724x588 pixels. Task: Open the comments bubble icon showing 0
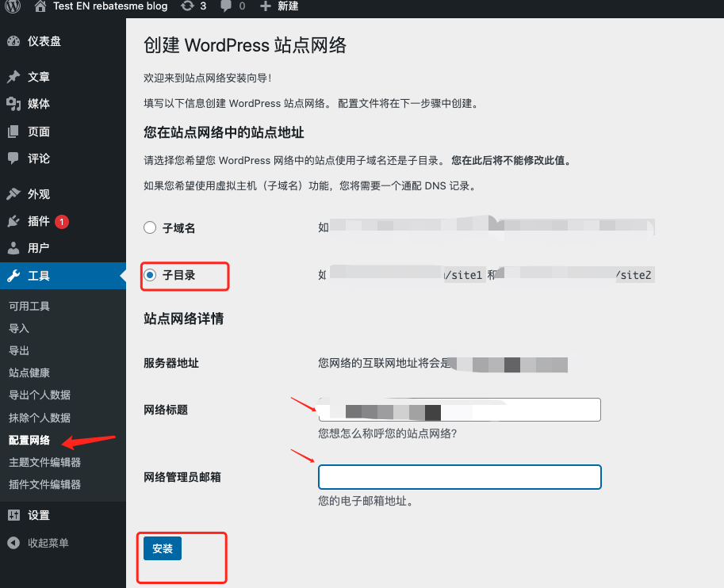pos(226,6)
